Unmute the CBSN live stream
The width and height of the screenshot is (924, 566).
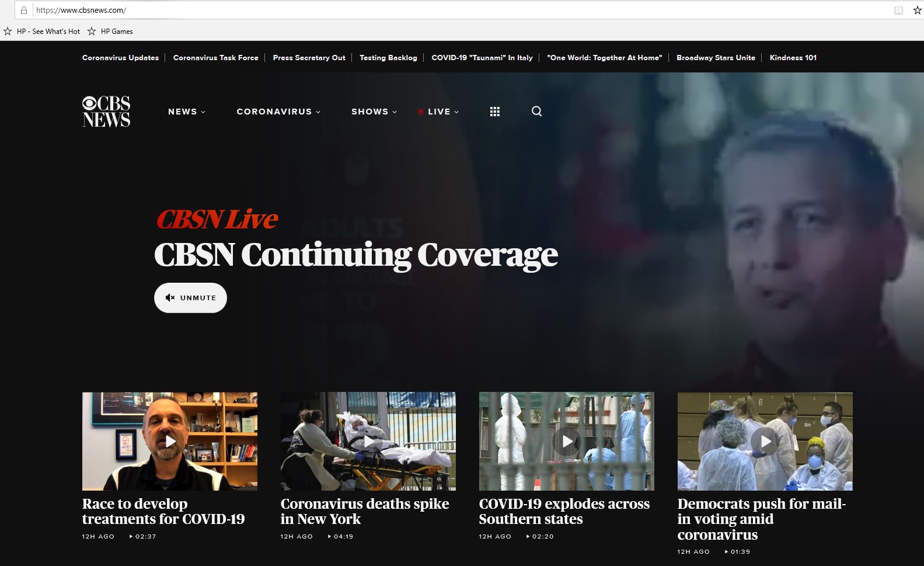coord(190,298)
